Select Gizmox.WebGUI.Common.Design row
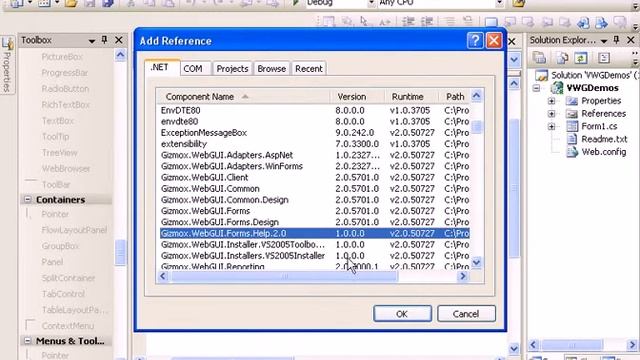 point(314,200)
